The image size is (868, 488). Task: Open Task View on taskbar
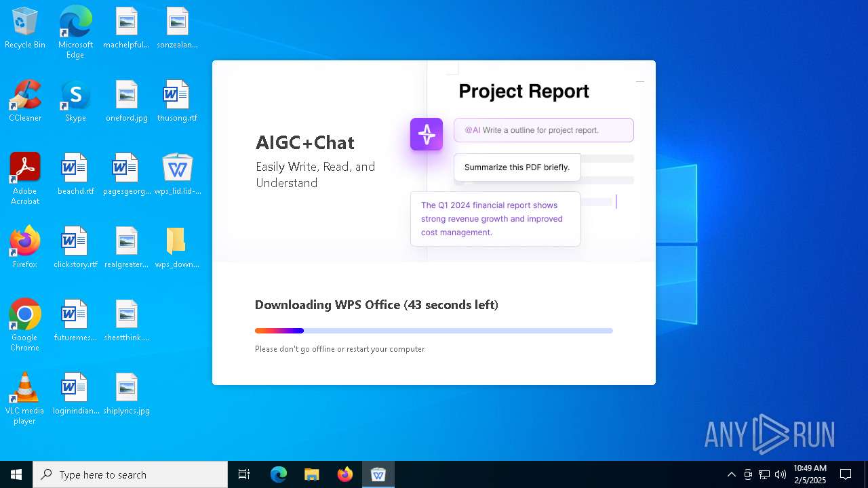(x=244, y=474)
